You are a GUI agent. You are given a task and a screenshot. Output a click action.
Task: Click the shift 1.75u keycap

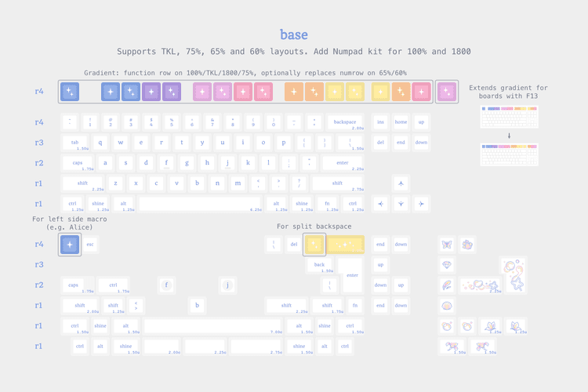[327, 305]
